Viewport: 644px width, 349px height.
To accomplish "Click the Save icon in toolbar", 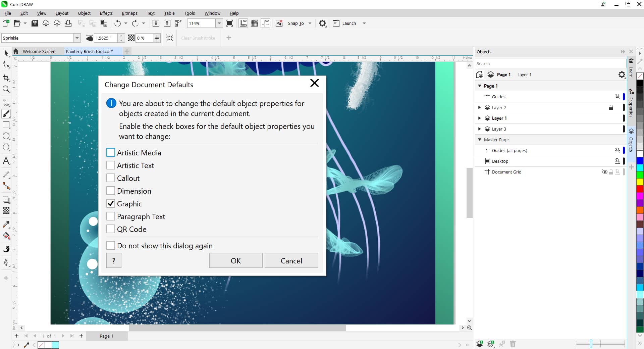I will pos(35,23).
